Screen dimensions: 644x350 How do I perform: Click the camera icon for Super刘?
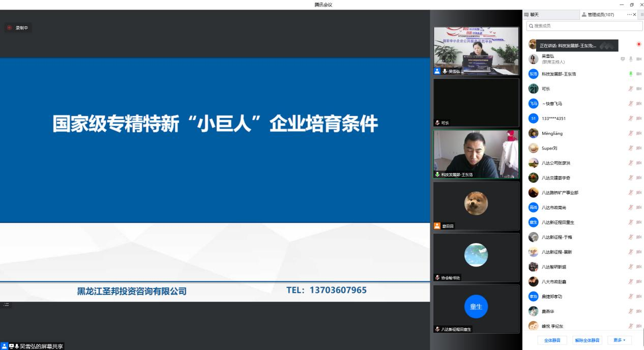639,148
